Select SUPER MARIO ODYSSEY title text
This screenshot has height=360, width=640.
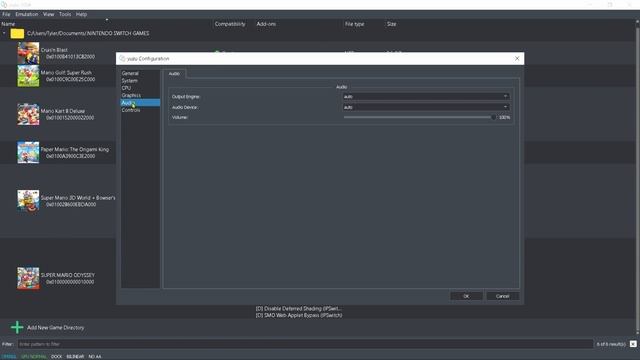tap(68, 275)
